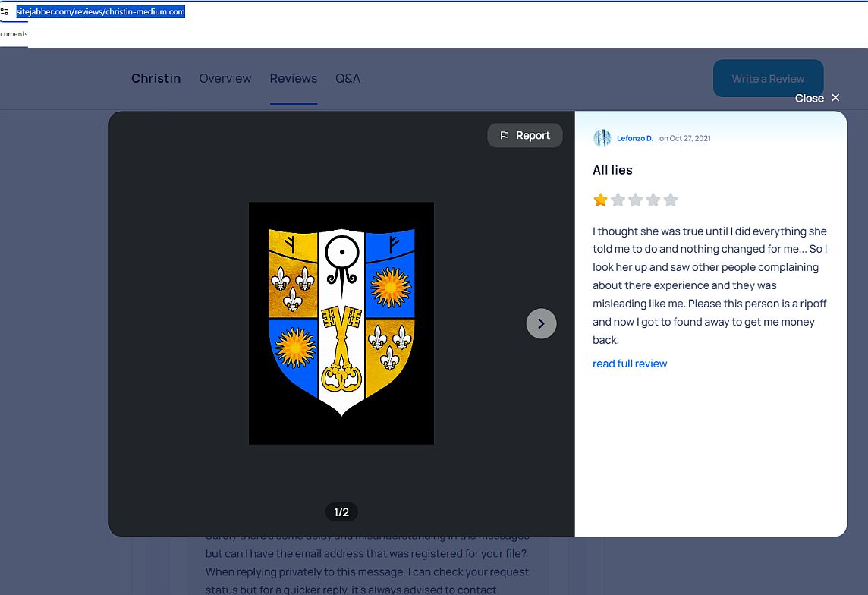Click the sitejabber URL address field
868x595 pixels.
(x=101, y=11)
